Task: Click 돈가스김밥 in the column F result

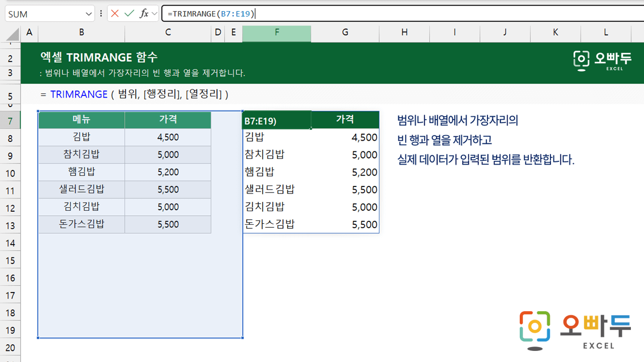Action: tap(277, 224)
